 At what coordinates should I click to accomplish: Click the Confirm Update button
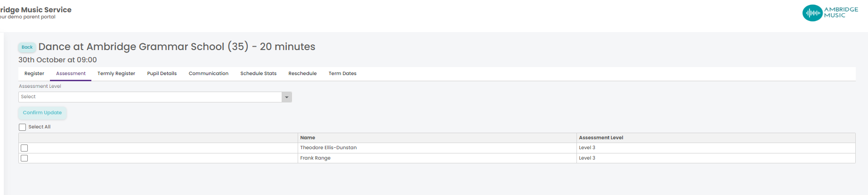pyautogui.click(x=42, y=113)
